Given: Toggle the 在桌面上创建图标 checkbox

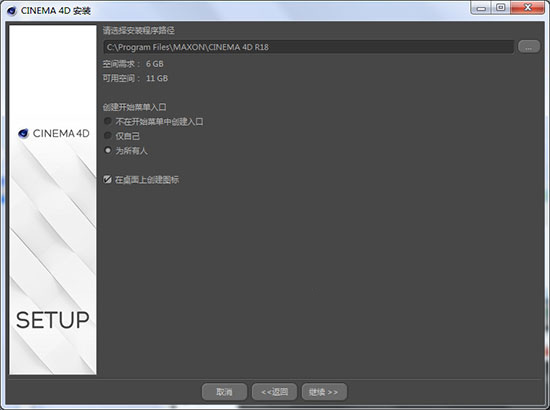Looking at the screenshot, I should 107,180.
